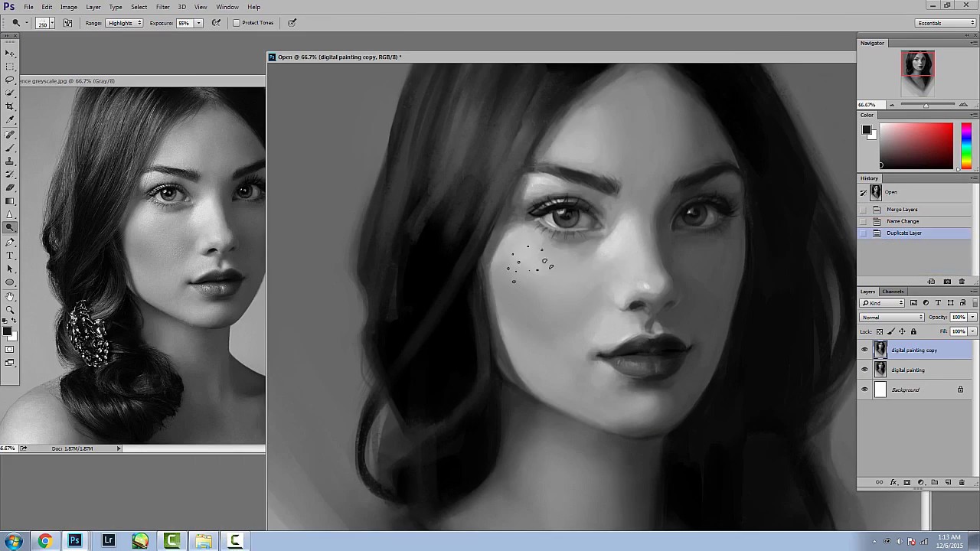The image size is (980, 551).
Task: Select the Zoom tool
Action: tap(10, 309)
